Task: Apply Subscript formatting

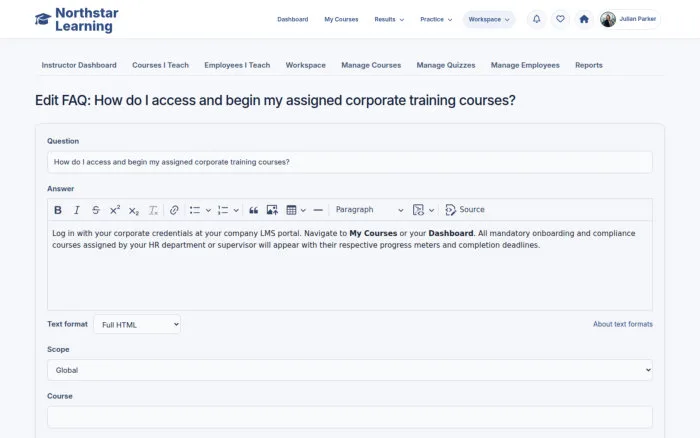Action: [134, 210]
